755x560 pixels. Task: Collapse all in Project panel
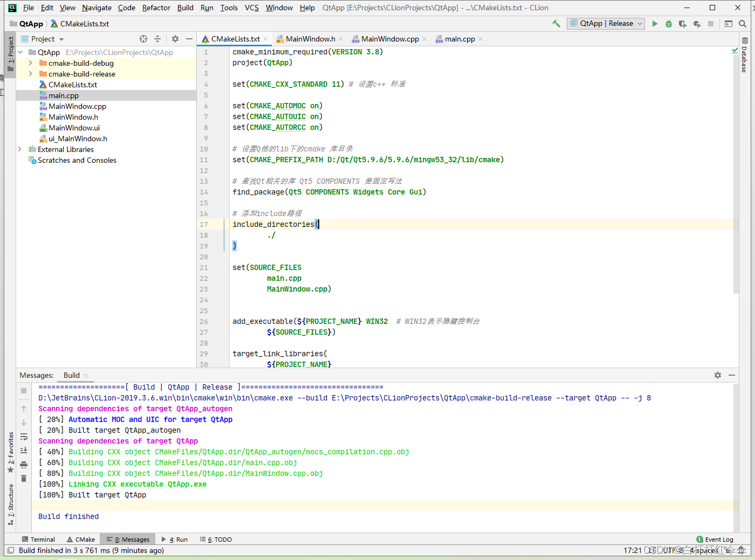click(157, 39)
